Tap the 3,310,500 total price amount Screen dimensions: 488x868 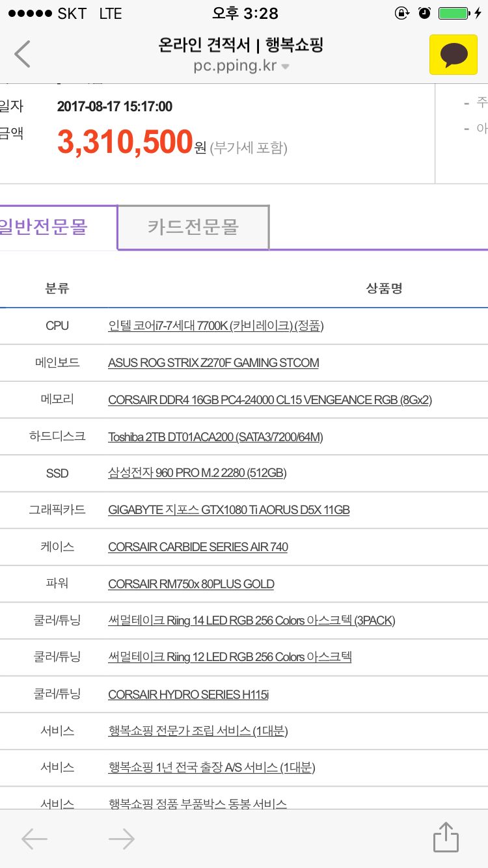pos(125,142)
